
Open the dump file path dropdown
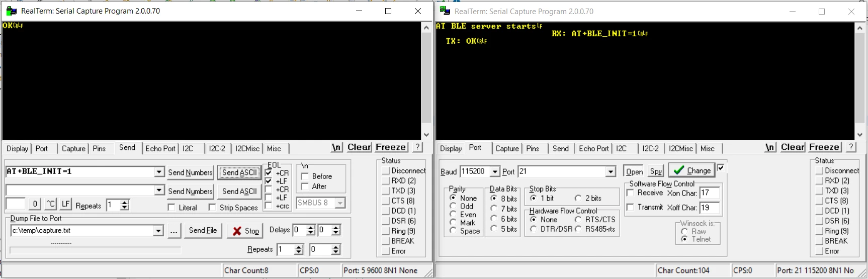click(158, 231)
